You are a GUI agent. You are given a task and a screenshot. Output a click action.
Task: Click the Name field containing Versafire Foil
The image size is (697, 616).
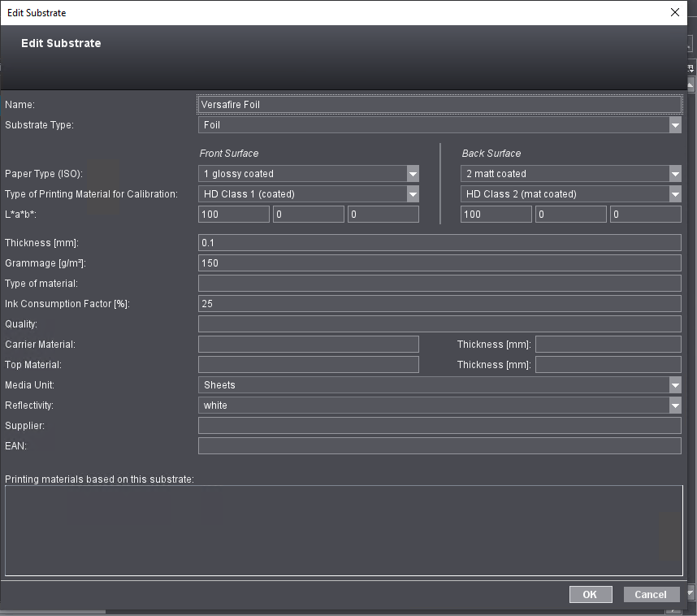pyautogui.click(x=439, y=105)
